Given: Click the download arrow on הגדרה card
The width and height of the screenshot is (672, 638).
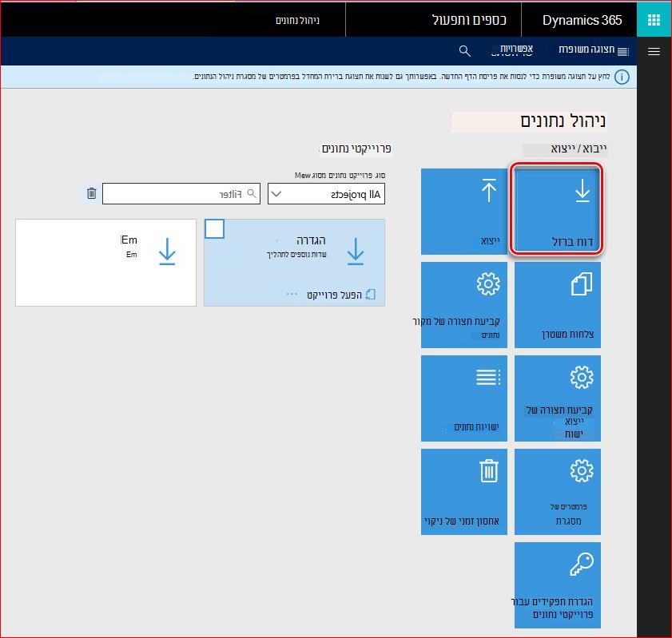Looking at the screenshot, I should pos(356,252).
